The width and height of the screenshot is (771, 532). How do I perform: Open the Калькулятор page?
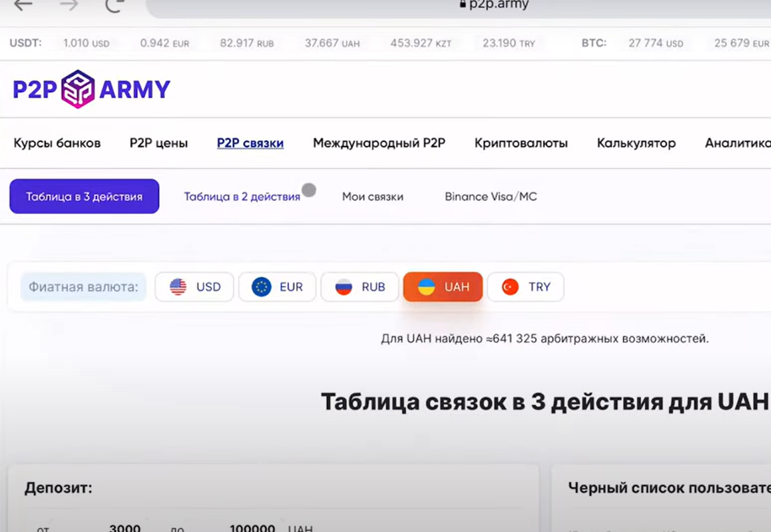pos(636,143)
